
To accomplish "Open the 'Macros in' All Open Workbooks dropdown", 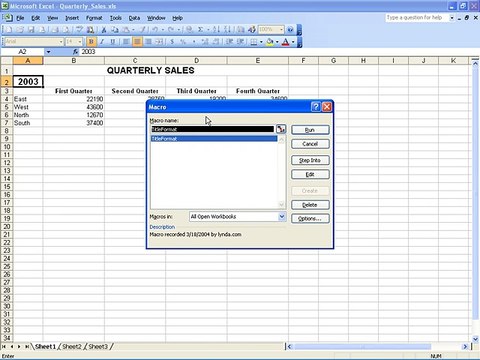I will [282, 217].
